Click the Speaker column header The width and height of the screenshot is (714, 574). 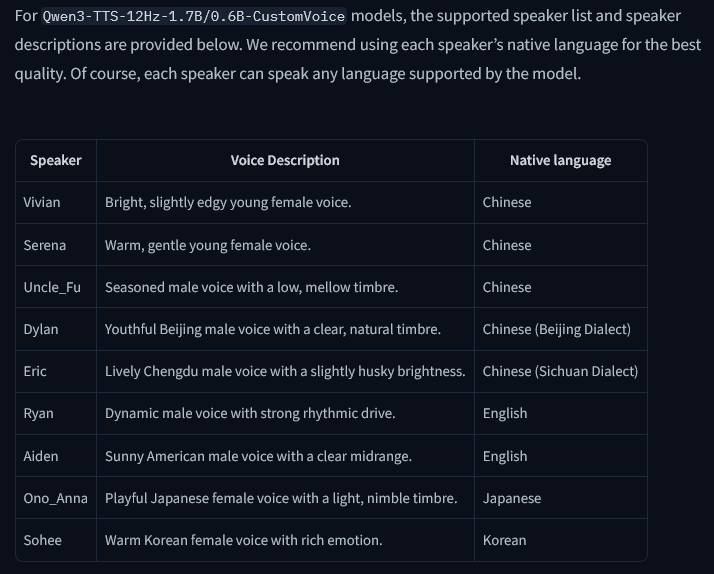pos(55,160)
